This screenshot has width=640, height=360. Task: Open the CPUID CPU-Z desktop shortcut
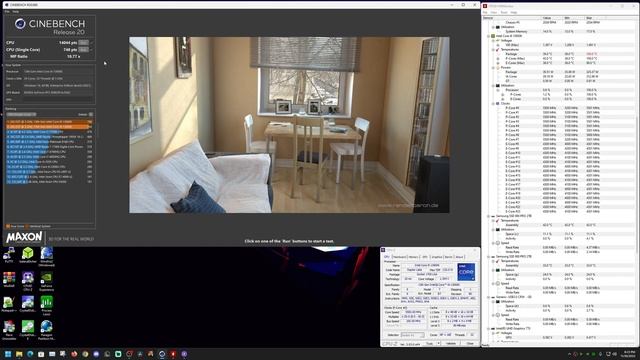point(28,281)
